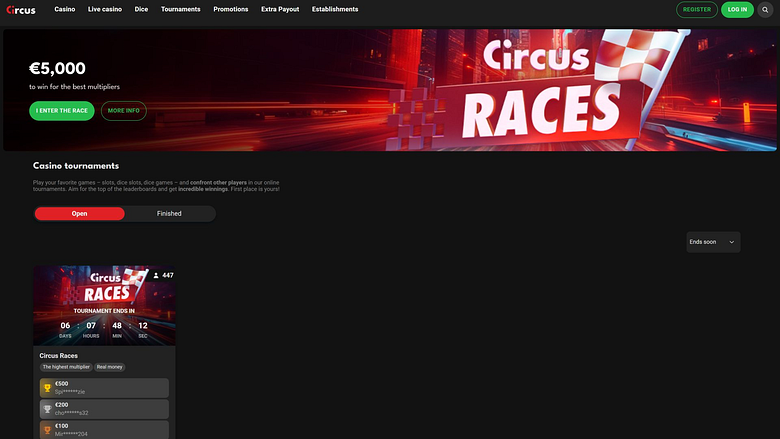Viewport: 780px width, 439px height.
Task: Switch to the Finished tournaments tab
Action: click(x=169, y=214)
